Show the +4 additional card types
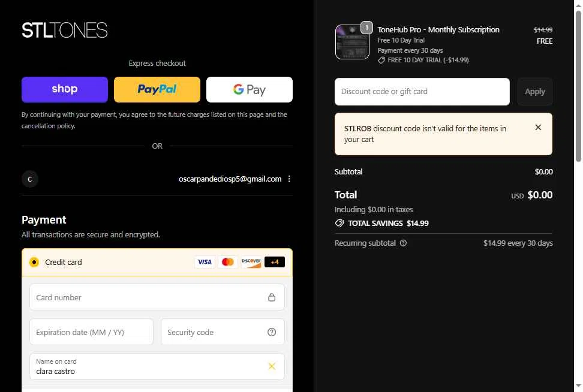 (275, 262)
